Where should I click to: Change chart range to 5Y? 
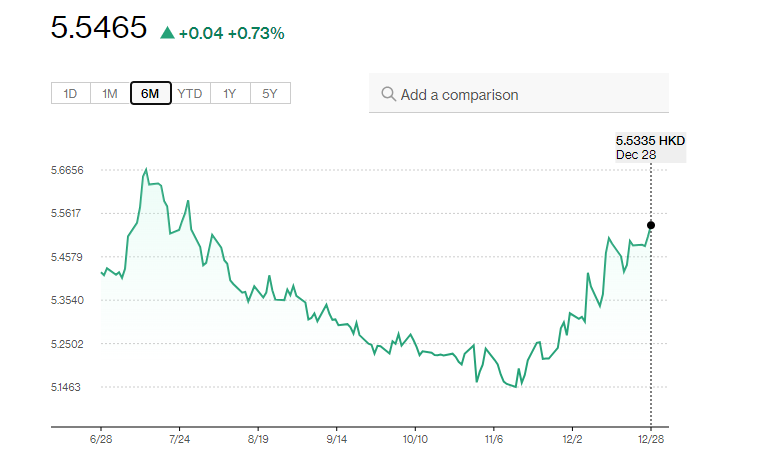click(x=270, y=94)
